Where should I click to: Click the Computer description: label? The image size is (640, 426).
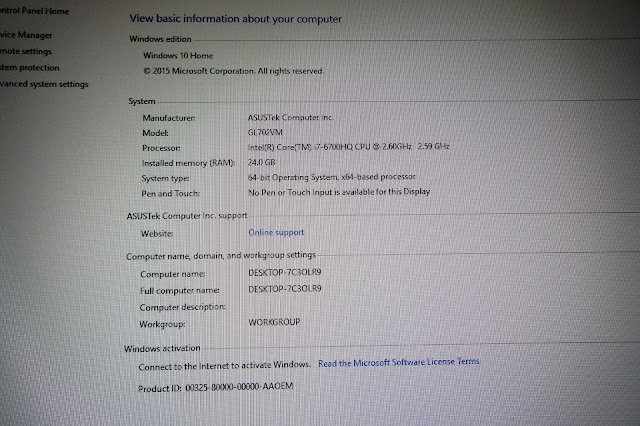click(x=182, y=307)
